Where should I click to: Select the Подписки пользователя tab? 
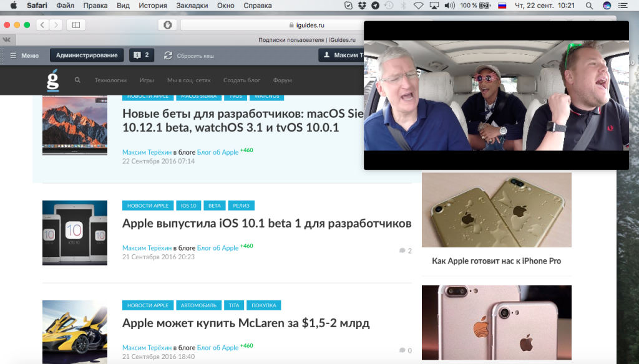tap(307, 40)
